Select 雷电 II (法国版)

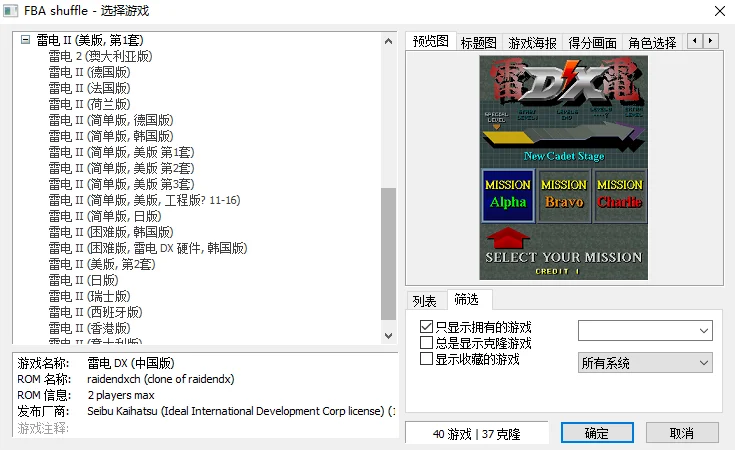point(90,88)
